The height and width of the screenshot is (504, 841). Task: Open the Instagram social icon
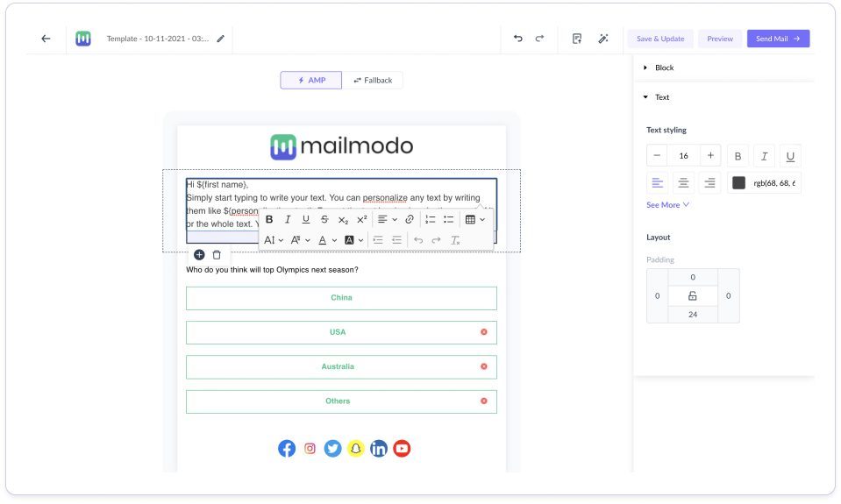pyautogui.click(x=310, y=448)
